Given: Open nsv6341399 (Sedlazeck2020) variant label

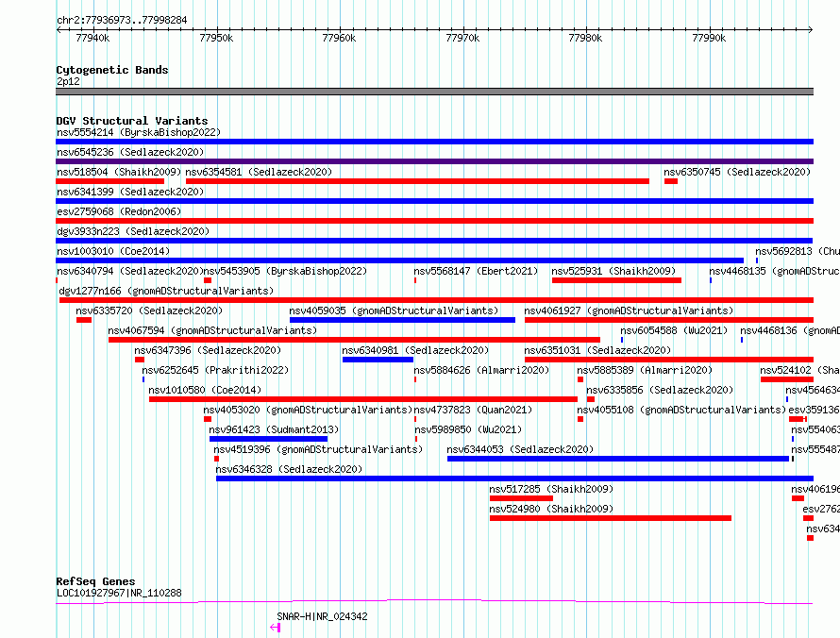Looking at the screenshot, I should 130,192.
